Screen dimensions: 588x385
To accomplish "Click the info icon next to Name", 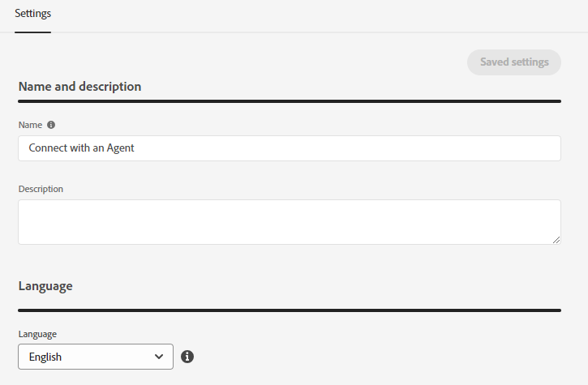I will pos(51,125).
